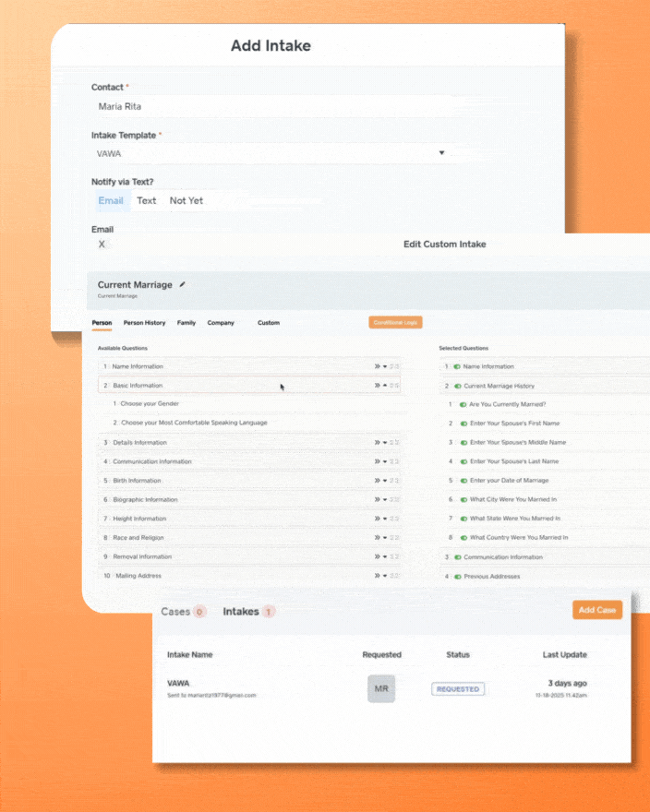Viewport: 650px width, 812px height.
Task: Expand the Communication Information available section
Action: point(385,461)
